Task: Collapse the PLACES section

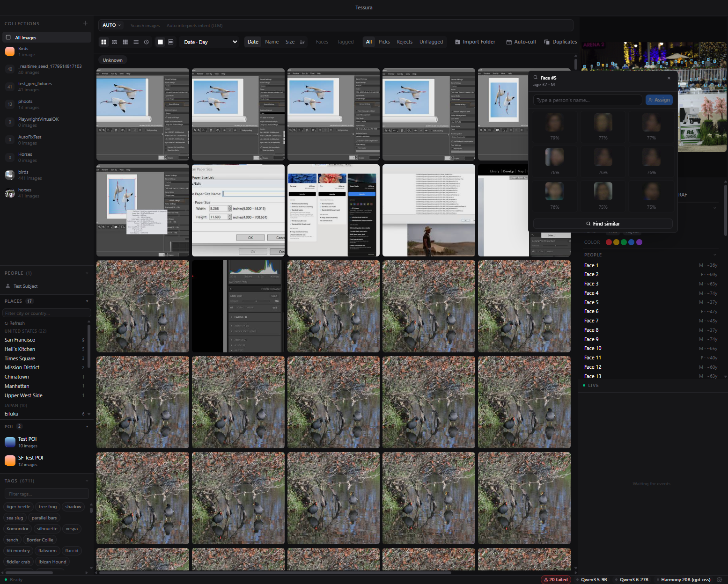Action: (87, 301)
